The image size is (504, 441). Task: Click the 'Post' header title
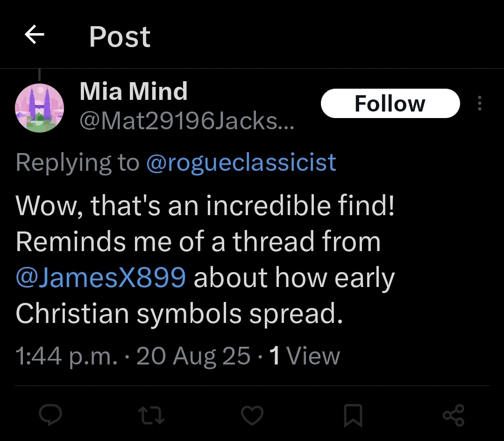[x=120, y=36]
